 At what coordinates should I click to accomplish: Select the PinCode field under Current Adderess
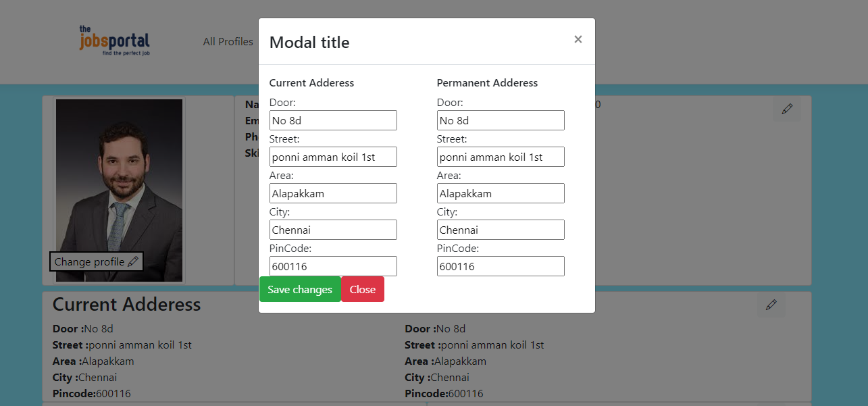(332, 265)
